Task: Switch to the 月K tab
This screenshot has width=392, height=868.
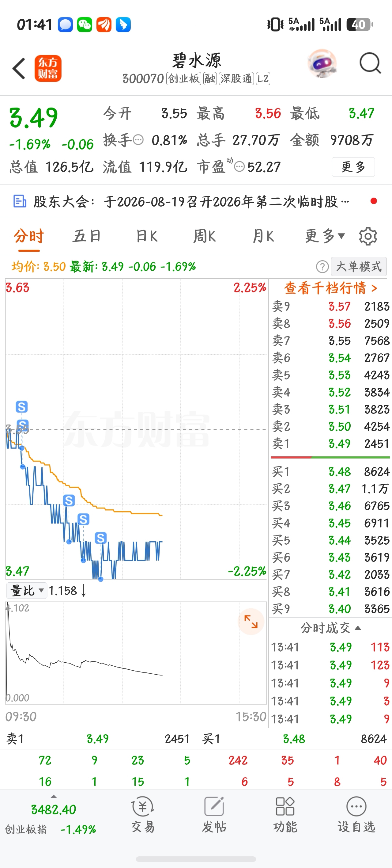Action: pyautogui.click(x=263, y=236)
